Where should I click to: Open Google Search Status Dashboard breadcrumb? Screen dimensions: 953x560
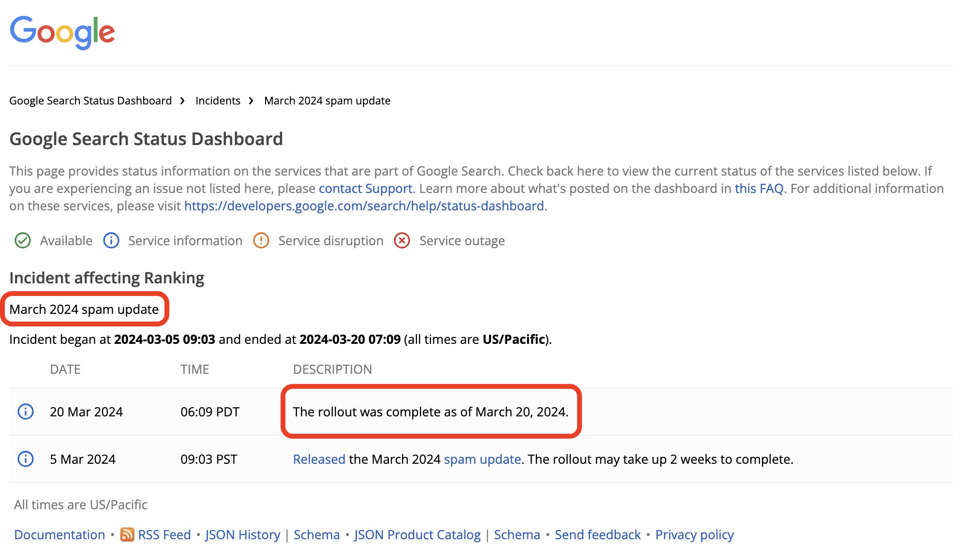pyautogui.click(x=90, y=101)
